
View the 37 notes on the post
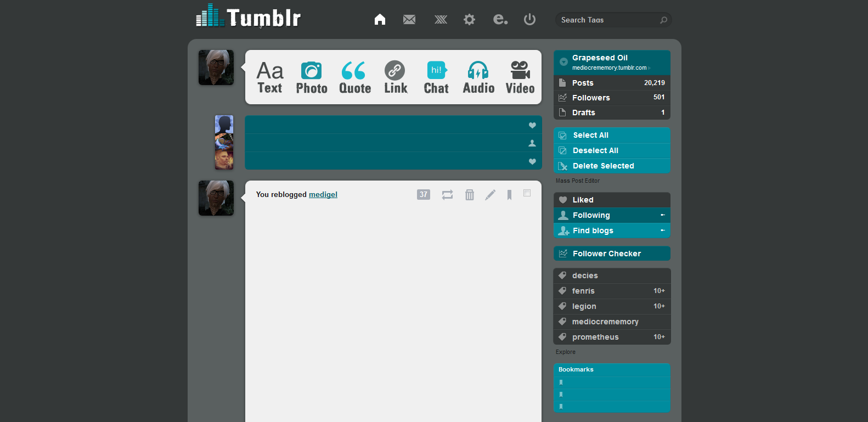click(x=424, y=194)
